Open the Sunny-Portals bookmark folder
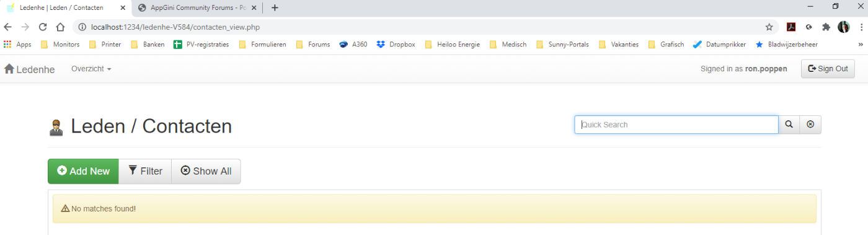 pos(562,45)
